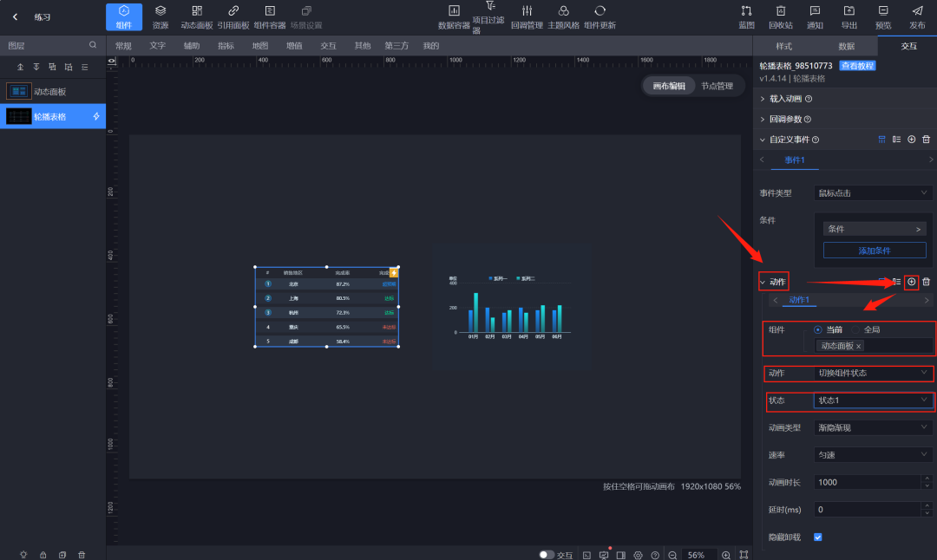Remove the 动态面板 tag
This screenshot has height=560, width=937.
pyautogui.click(x=859, y=346)
